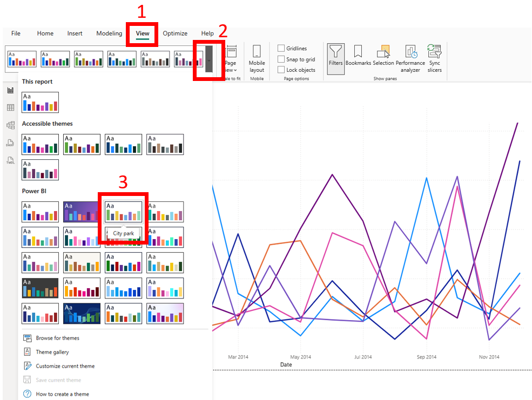532x400 pixels.
Task: Open the Optimize tab
Action: [x=175, y=33]
